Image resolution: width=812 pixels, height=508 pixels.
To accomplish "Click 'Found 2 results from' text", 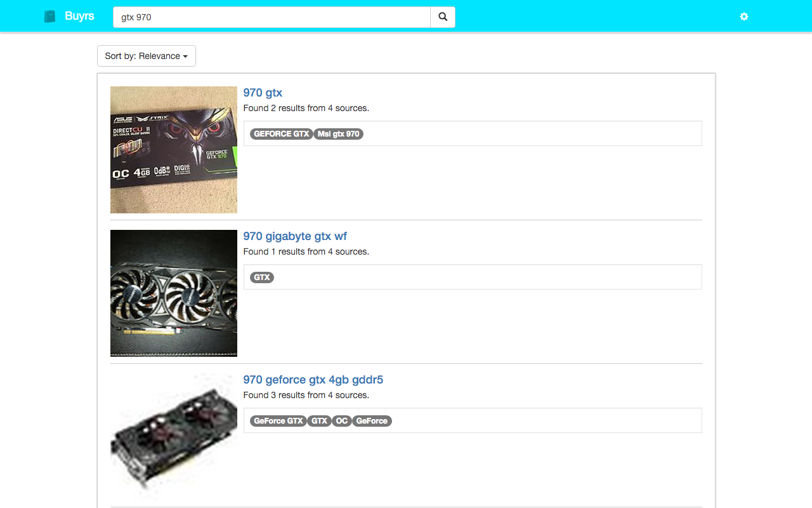I will (x=284, y=108).
